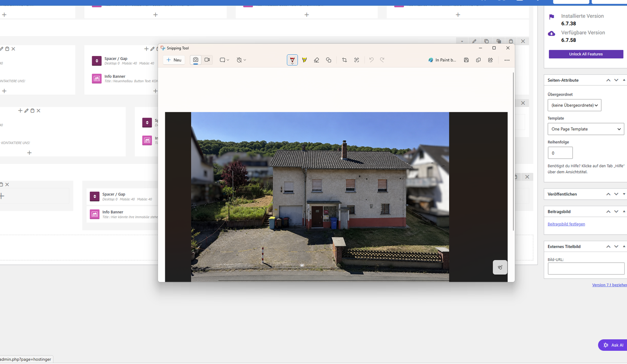627x364 pixels.
Task: Click visual search button on image
Action: [500, 267]
